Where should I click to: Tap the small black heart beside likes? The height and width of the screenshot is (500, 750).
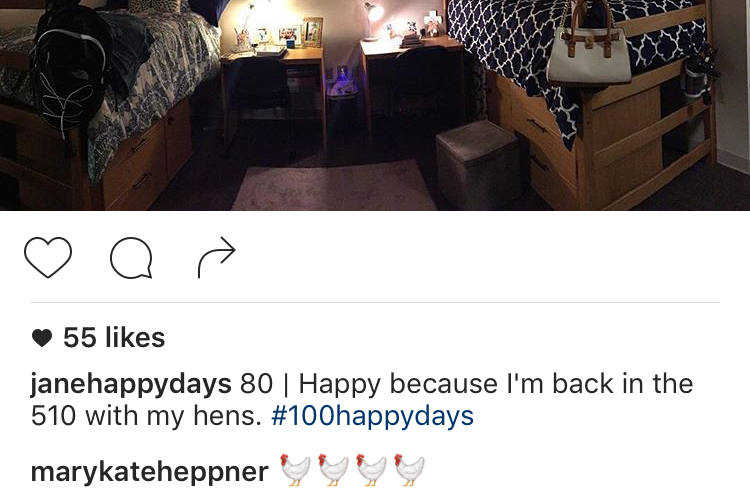(42, 338)
